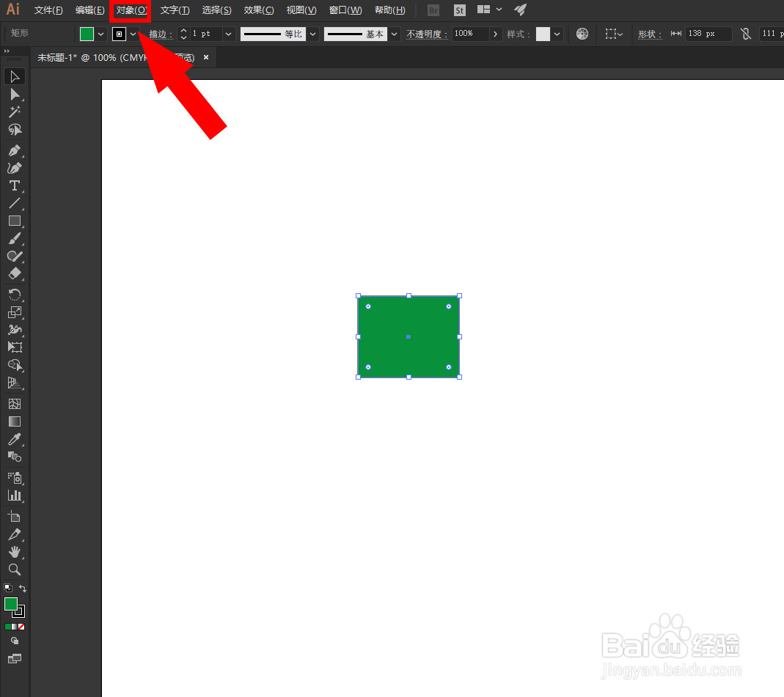Click green fill swatch in control bar

click(x=87, y=34)
